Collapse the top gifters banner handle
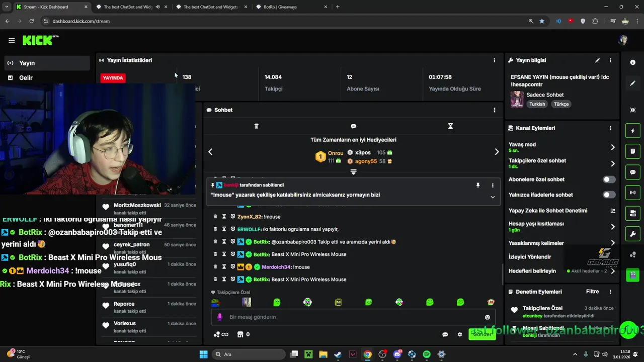The width and height of the screenshot is (644, 362). [353, 172]
